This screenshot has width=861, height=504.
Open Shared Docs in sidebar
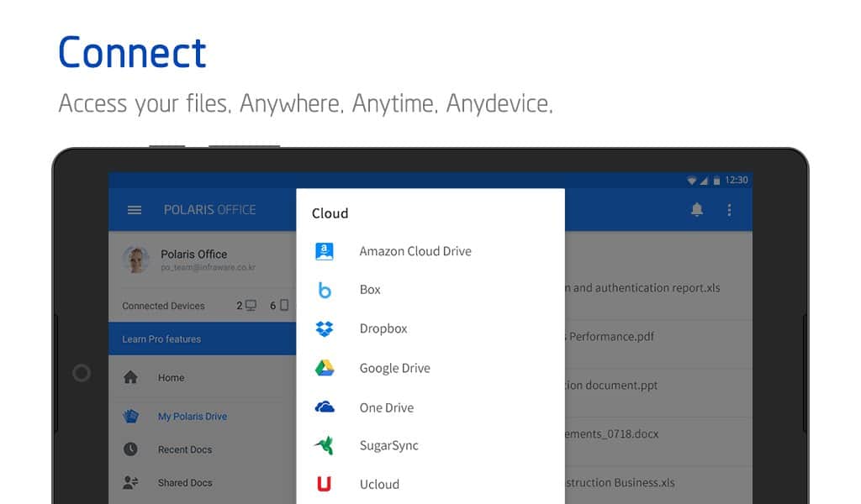click(x=184, y=483)
